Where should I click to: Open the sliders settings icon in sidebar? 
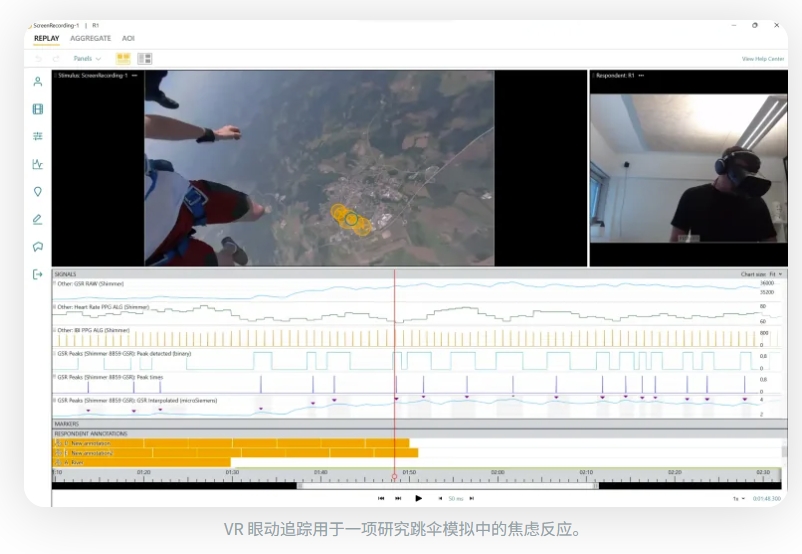tap(38, 136)
